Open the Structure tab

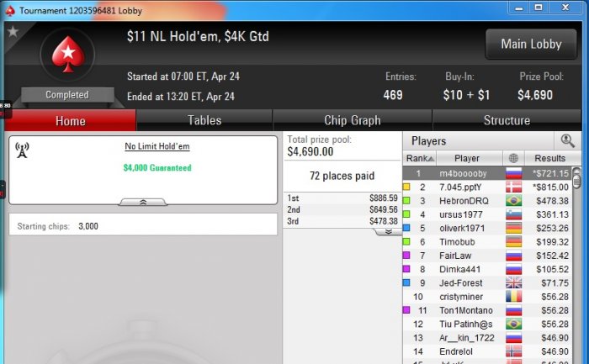507,120
